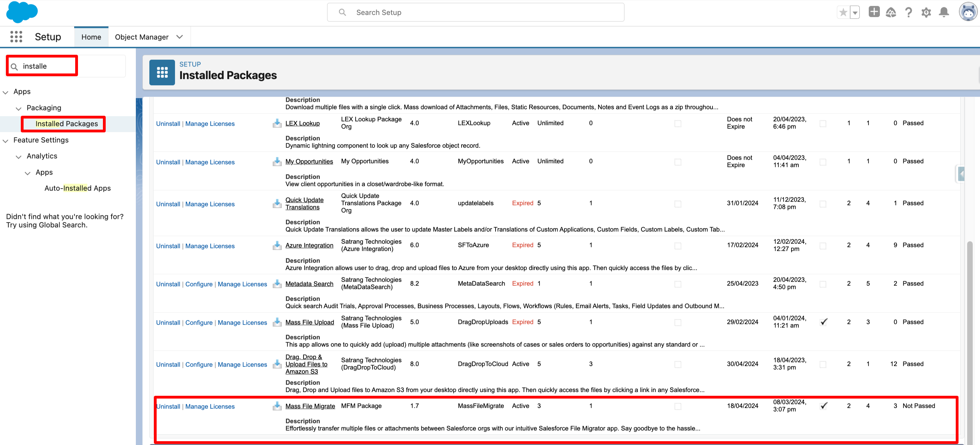Open the Help question mark icon
The image size is (980, 445).
(909, 12)
